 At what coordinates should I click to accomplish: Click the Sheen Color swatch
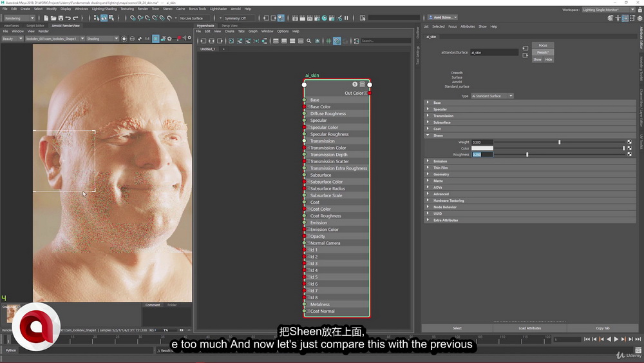click(x=482, y=148)
